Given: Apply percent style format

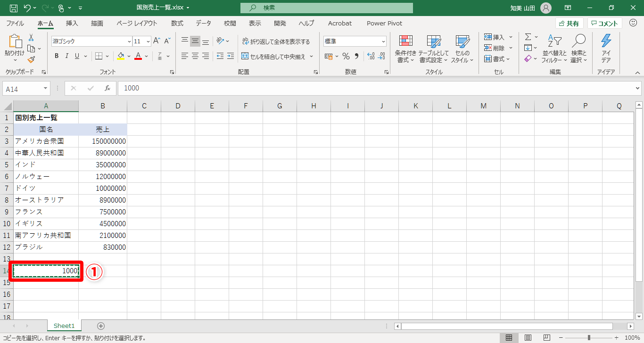Looking at the screenshot, I should click(x=346, y=56).
